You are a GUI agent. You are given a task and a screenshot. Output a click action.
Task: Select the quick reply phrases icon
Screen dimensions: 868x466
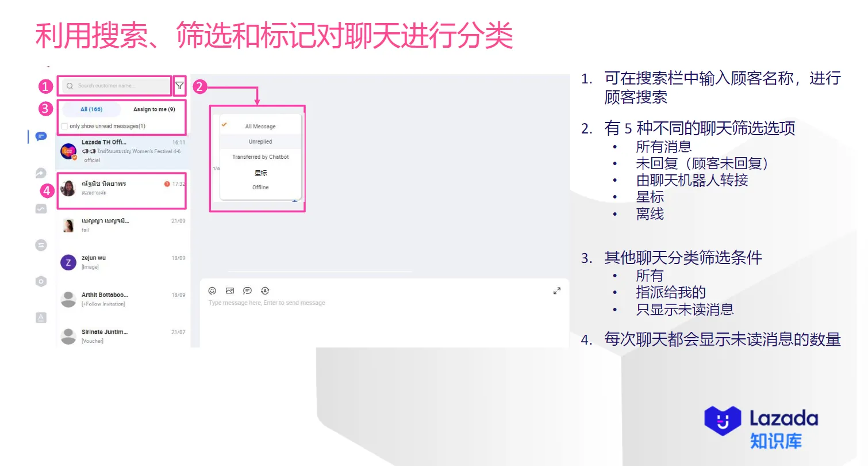tap(247, 291)
